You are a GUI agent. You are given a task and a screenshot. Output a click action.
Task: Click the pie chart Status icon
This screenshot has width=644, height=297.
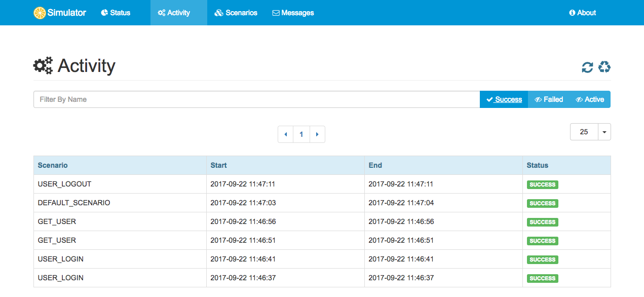pyautogui.click(x=104, y=13)
